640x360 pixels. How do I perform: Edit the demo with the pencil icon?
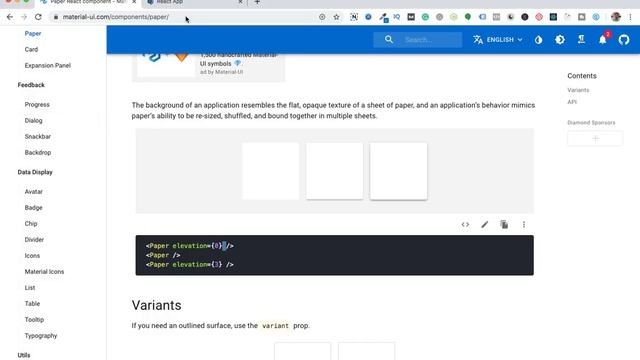point(484,224)
